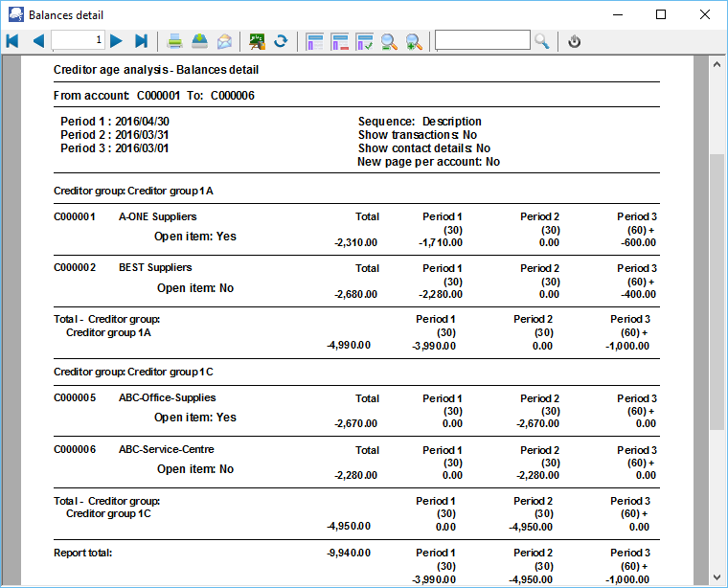728x588 pixels.
Task: Click the page number input field
Action: 79,40
